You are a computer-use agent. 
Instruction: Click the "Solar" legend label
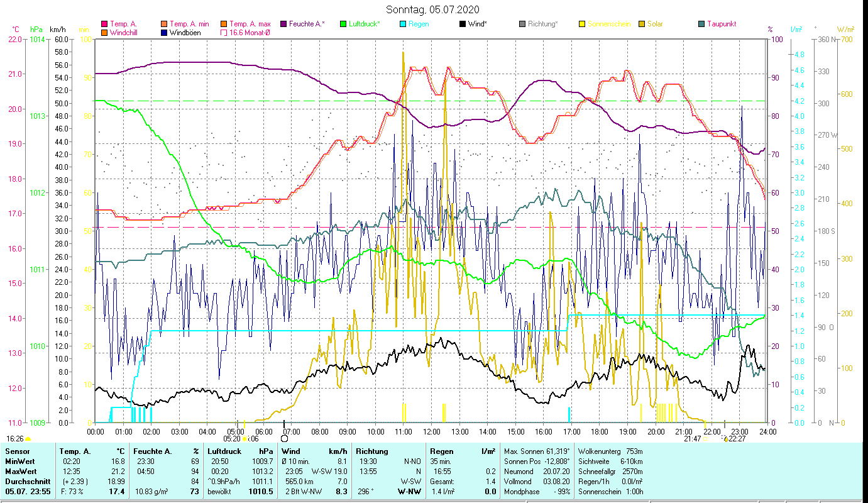656,25
